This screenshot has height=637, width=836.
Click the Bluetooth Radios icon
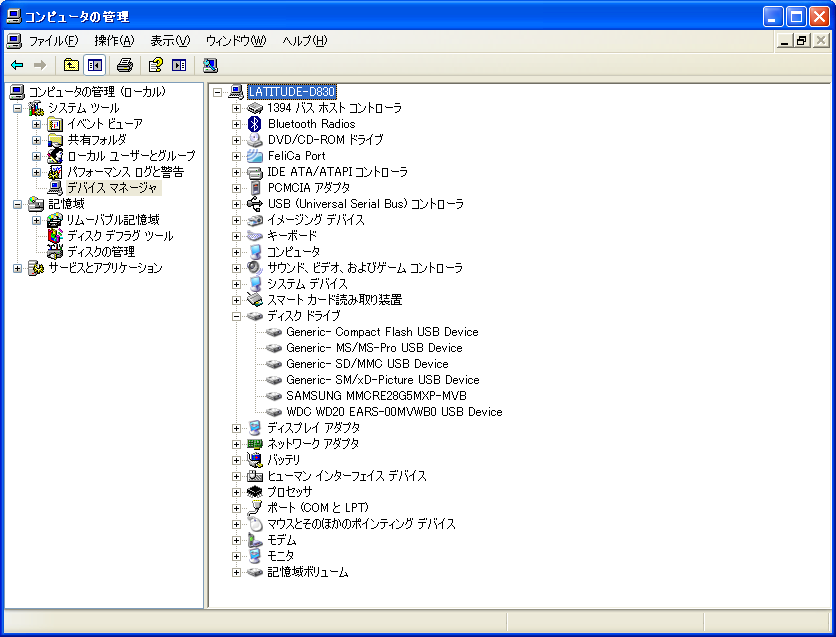[255, 124]
